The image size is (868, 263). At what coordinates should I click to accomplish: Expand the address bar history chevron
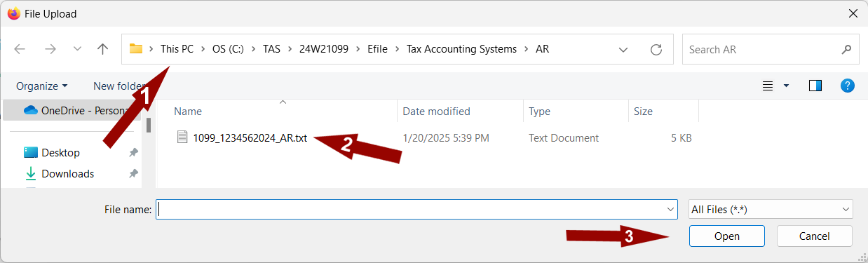pyautogui.click(x=623, y=50)
